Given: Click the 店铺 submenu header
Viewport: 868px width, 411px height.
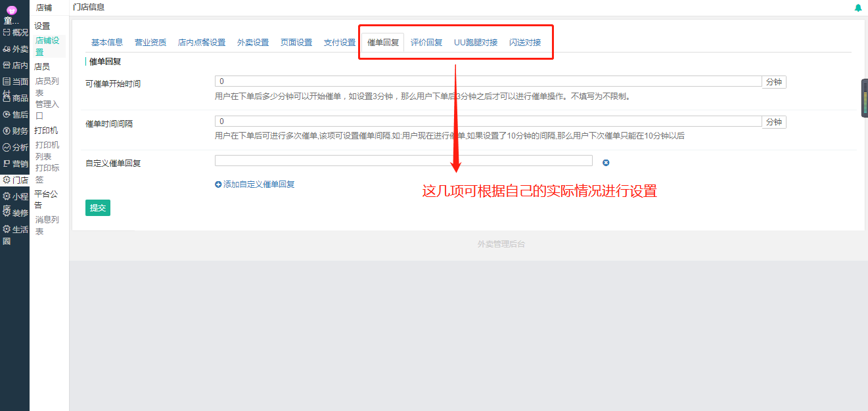Looking at the screenshot, I should coord(45,8).
